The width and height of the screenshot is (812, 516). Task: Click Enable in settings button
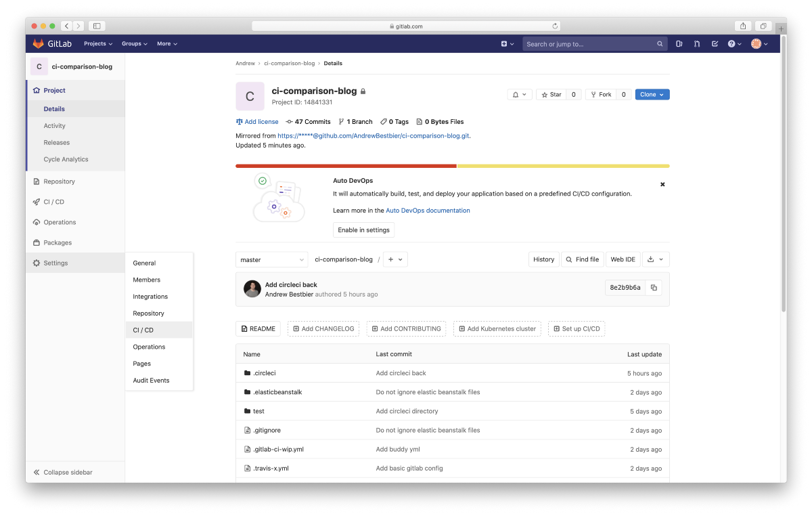click(x=363, y=230)
